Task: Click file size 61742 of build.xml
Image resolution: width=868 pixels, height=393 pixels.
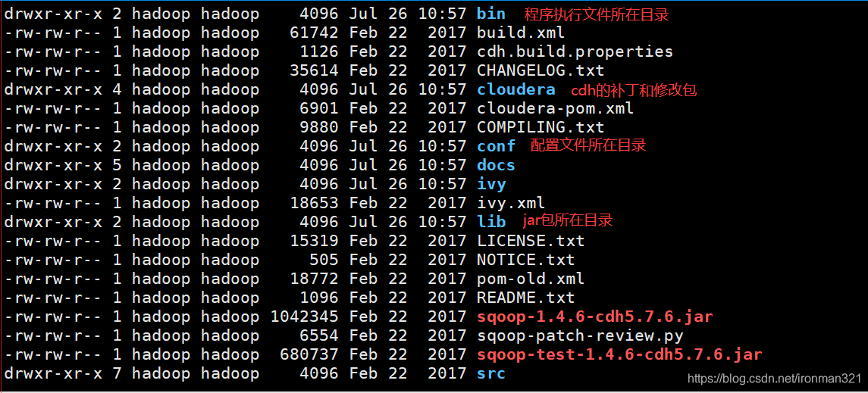Action: coord(314,33)
